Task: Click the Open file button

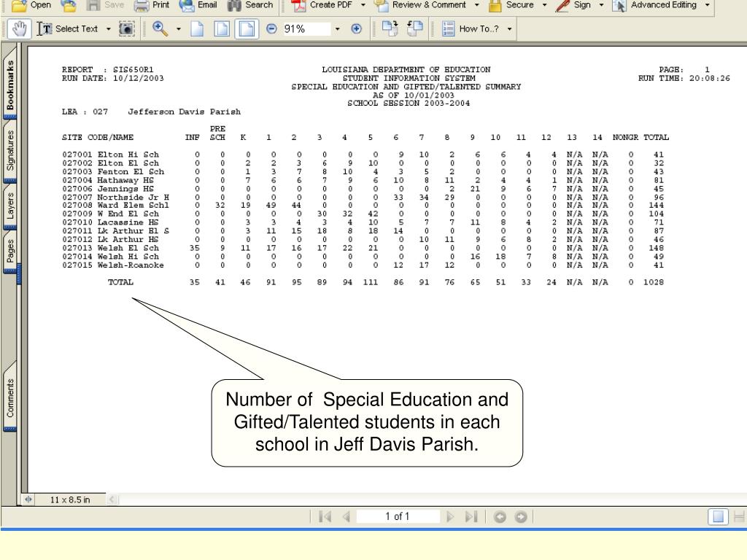Action: tap(31, 5)
